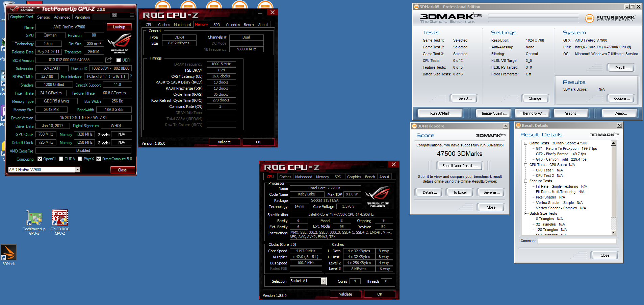Click the 3DMark Score window title icon
644x305 pixels.
(414, 126)
